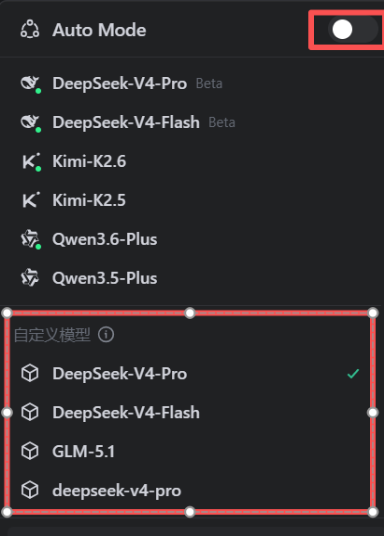Click the Auto Mode nodes icon
The height and width of the screenshot is (536, 384).
30,29
